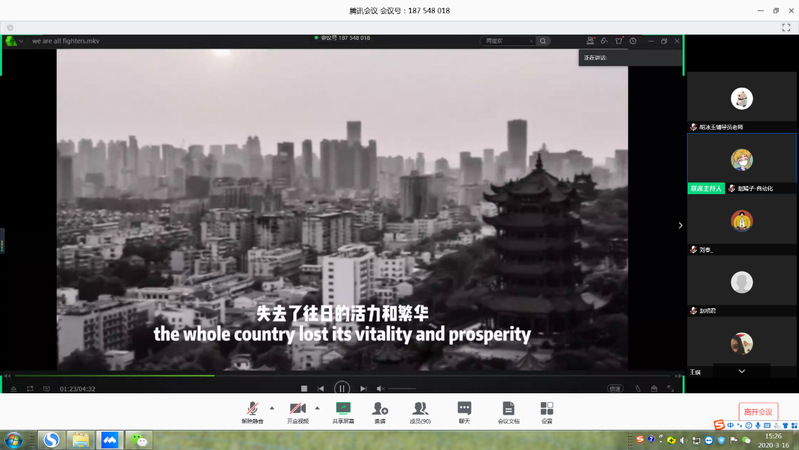Mute the video player speaker

381,388
